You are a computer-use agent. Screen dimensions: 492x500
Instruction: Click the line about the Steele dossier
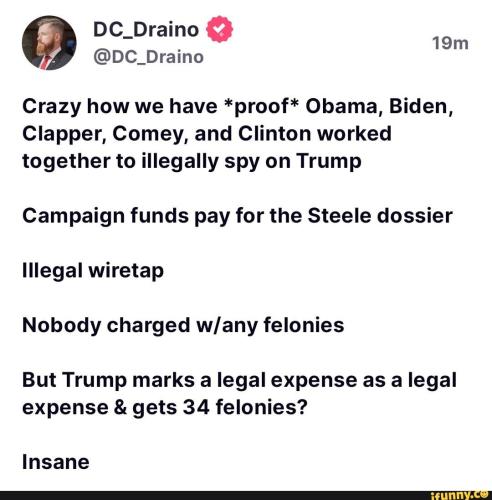pos(237,216)
